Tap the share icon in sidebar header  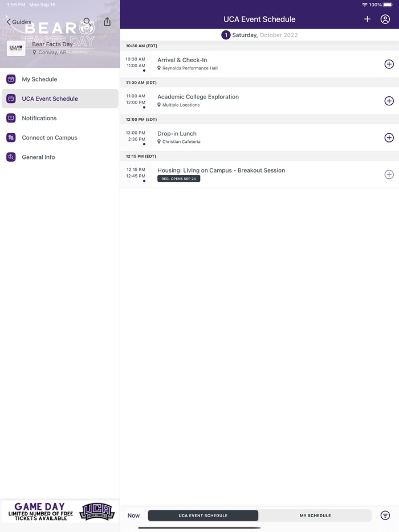107,22
